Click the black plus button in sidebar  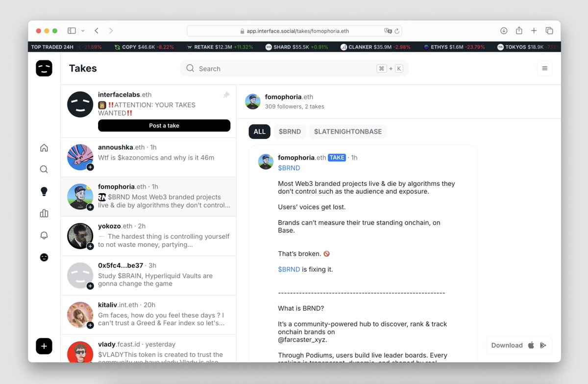point(44,346)
